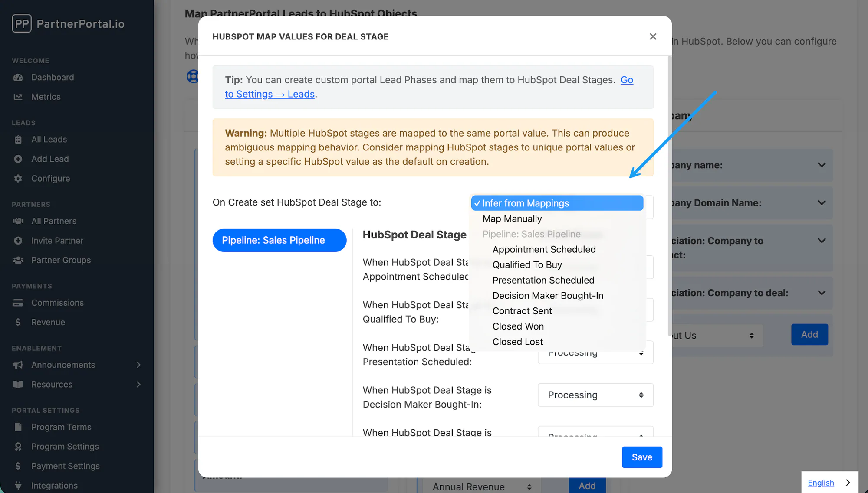Click the All Leads clipboard icon
Image resolution: width=868 pixels, height=493 pixels.
[18, 139]
